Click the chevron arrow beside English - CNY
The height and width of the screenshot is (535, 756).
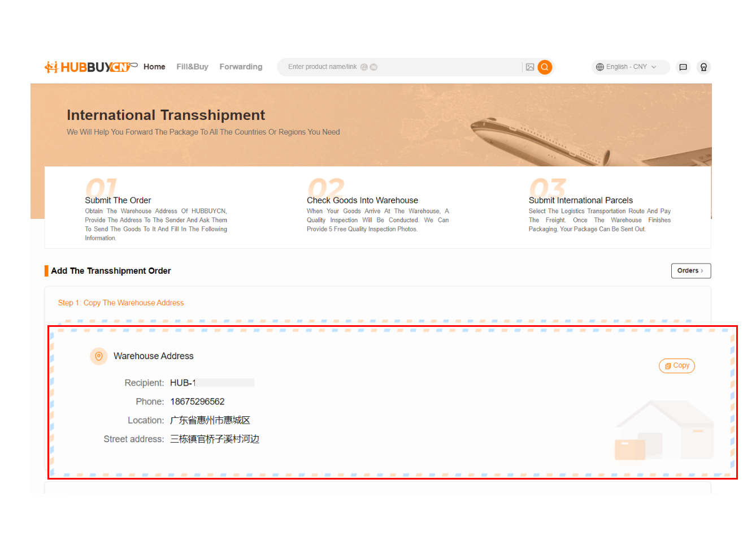pyautogui.click(x=654, y=67)
